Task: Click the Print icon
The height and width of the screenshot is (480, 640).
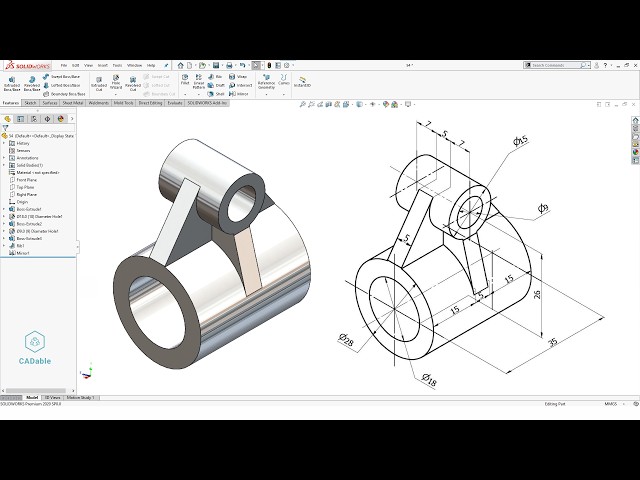Action: coord(229,65)
